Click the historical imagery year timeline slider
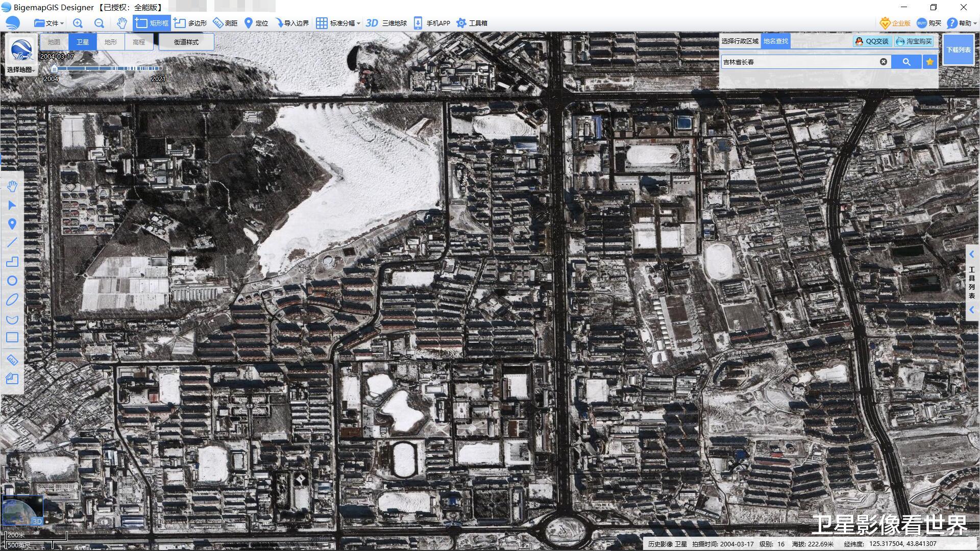The width and height of the screenshot is (980, 551). [x=106, y=68]
